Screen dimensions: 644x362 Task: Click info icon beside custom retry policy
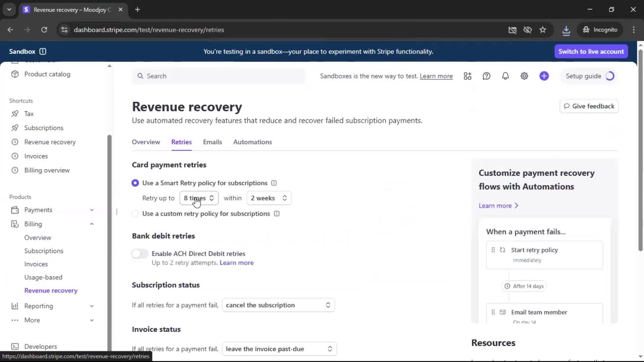(x=277, y=214)
